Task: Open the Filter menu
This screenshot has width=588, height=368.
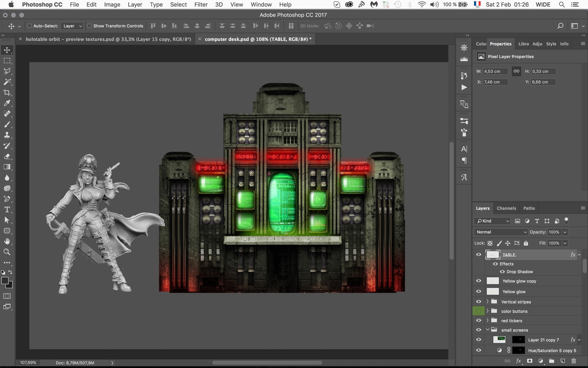Action: coord(201,4)
